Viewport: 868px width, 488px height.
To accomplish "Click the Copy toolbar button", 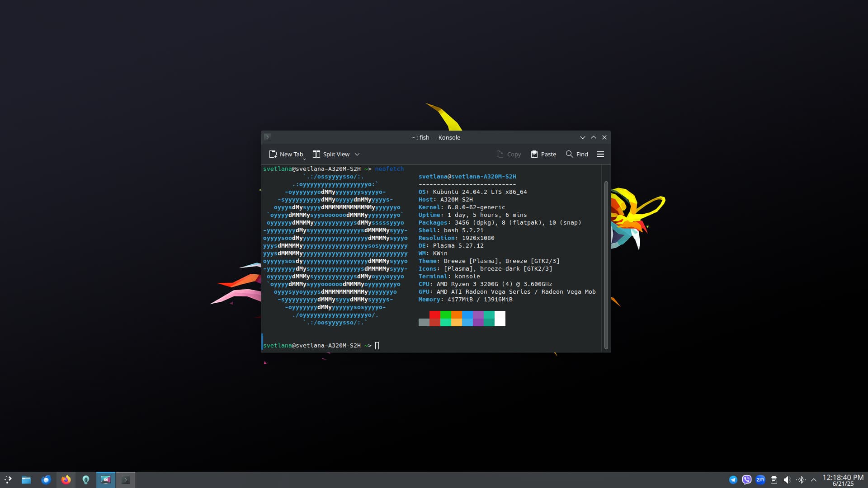I will pos(509,154).
